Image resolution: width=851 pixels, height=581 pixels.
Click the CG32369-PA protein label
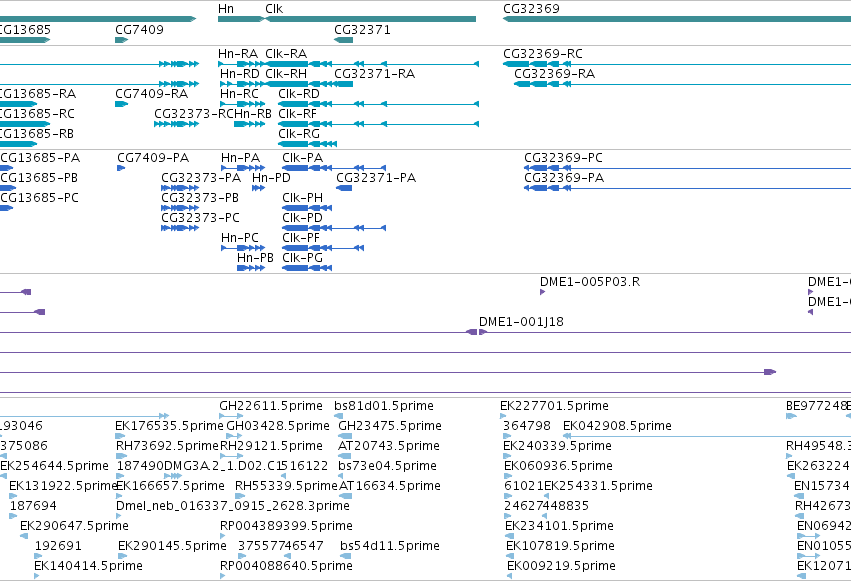[564, 178]
